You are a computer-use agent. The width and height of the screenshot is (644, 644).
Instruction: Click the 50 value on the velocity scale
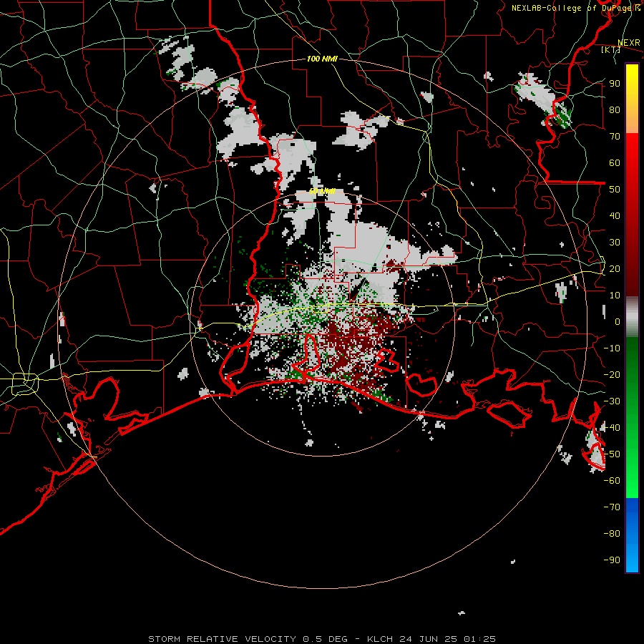coord(615,189)
